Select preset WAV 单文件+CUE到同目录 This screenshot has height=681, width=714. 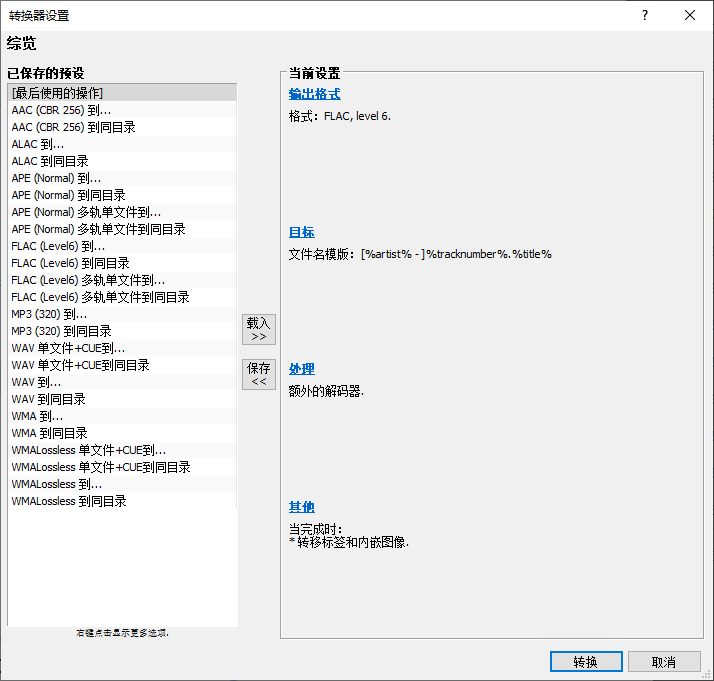tap(122, 365)
